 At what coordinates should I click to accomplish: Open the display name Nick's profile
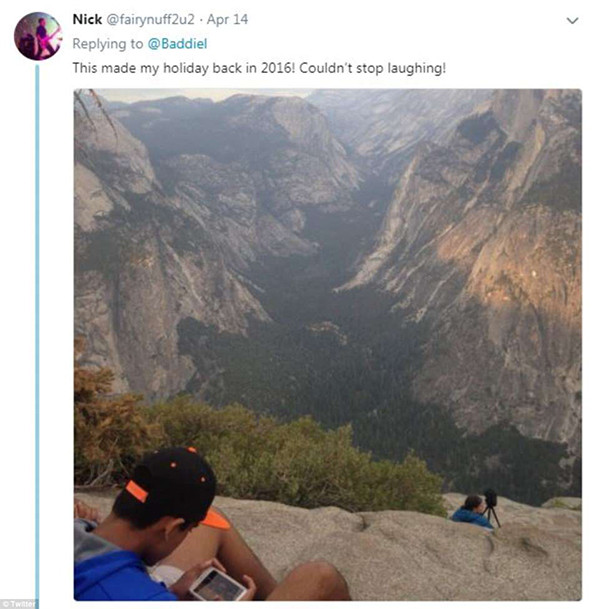coord(86,20)
